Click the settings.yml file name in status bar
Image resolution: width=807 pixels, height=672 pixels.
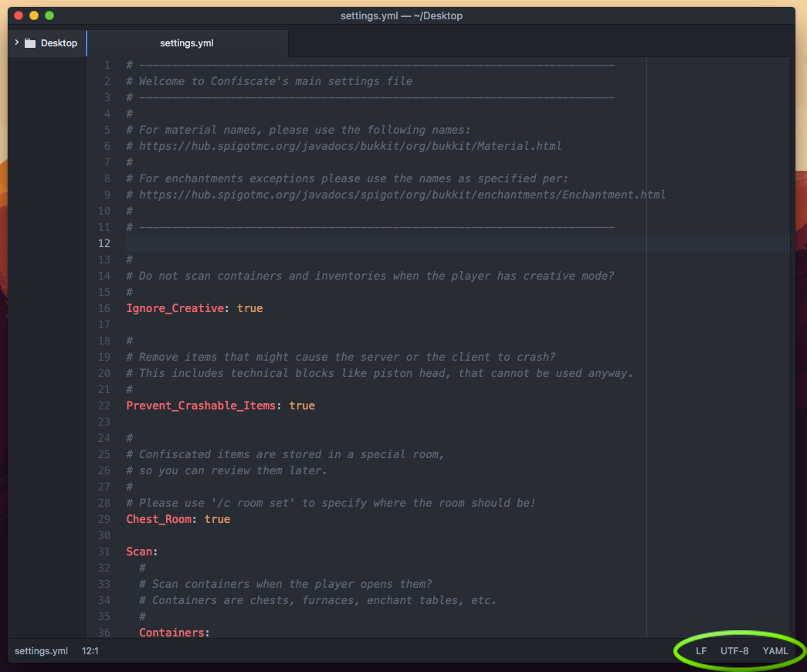[41, 651]
